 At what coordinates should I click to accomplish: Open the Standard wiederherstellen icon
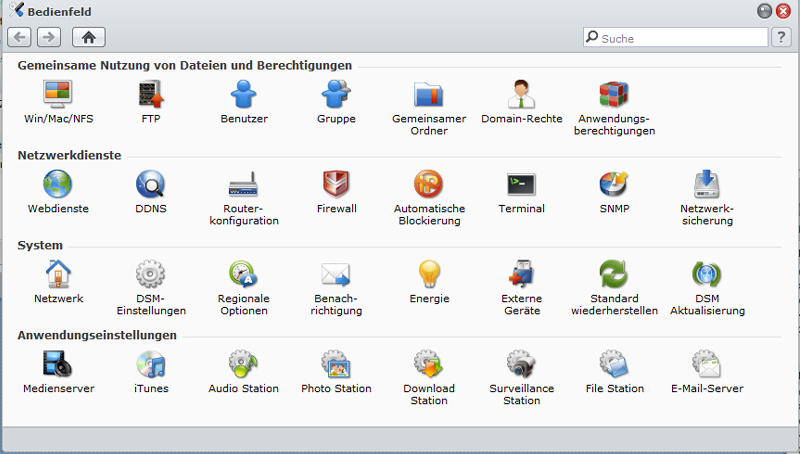pos(614,274)
